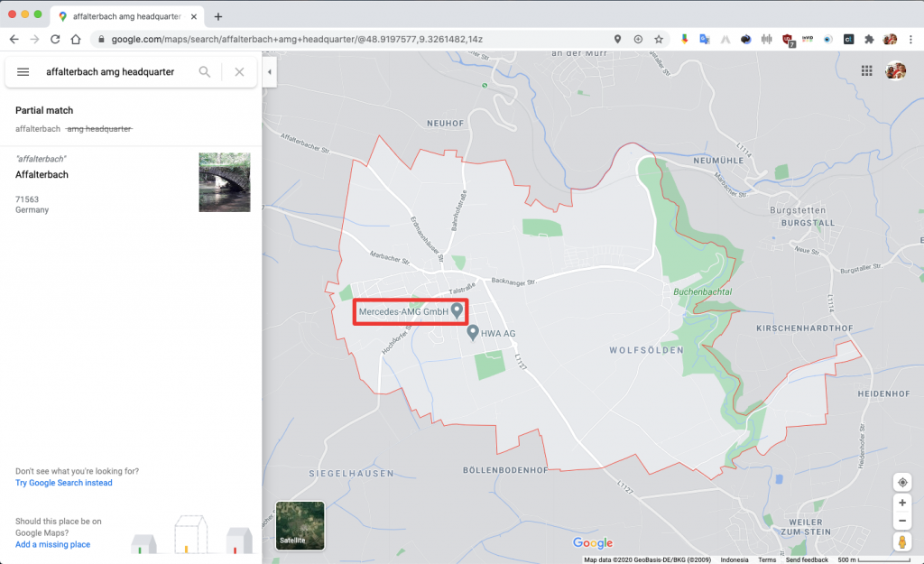The image size is (924, 564).
Task: Click the BURGSTALL map label
Action: click(x=808, y=223)
